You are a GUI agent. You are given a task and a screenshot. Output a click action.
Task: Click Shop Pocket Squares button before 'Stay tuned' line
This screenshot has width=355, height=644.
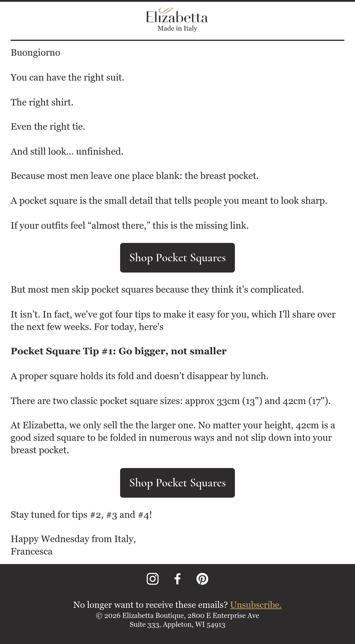(177, 483)
